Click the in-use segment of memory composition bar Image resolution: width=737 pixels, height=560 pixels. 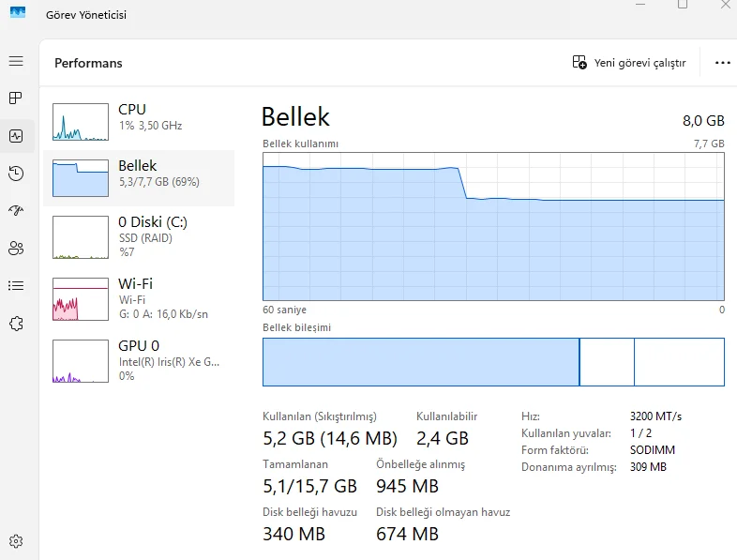tap(421, 362)
